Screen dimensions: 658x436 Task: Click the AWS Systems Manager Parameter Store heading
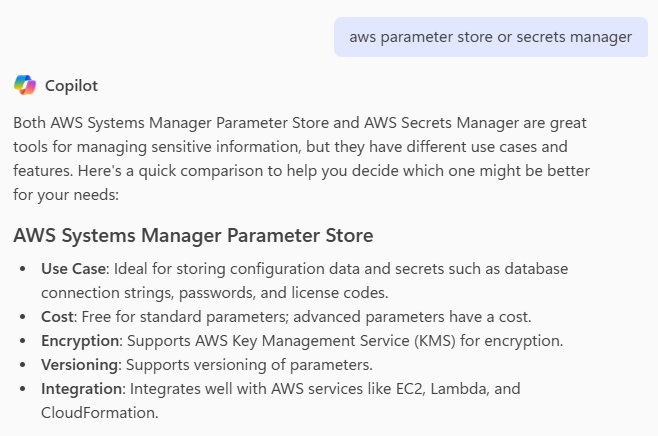click(x=193, y=236)
